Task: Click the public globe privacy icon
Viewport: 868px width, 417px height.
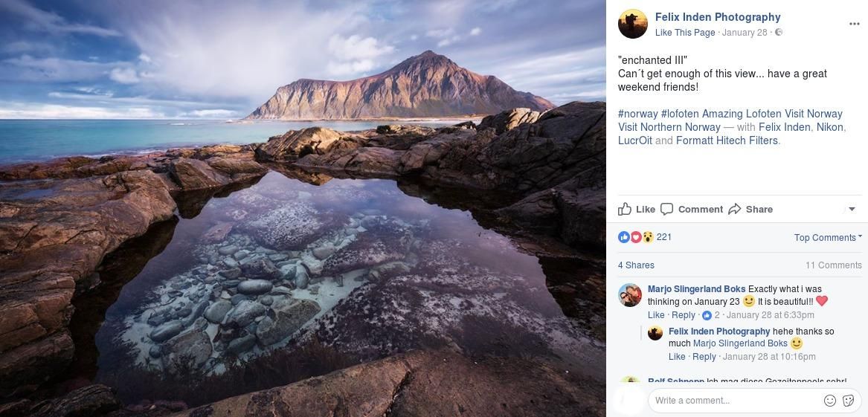Action: tap(779, 33)
